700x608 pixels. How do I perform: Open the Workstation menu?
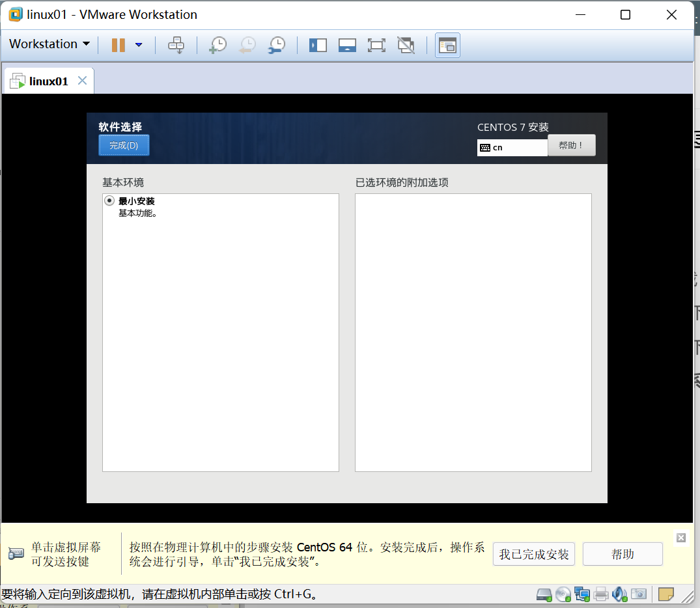tap(49, 44)
